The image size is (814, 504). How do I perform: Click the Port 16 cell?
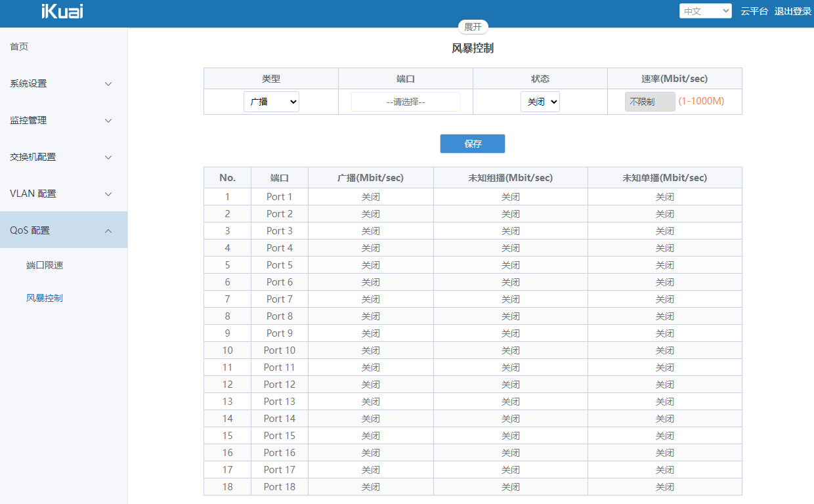[x=280, y=453]
